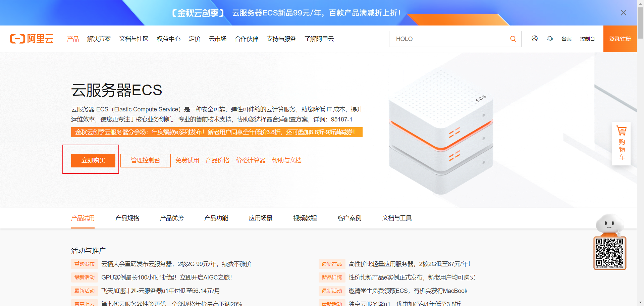Image resolution: width=644 pixels, height=306 pixels.
Task: Expand the 解决方案 navigation menu
Action: (x=99, y=39)
